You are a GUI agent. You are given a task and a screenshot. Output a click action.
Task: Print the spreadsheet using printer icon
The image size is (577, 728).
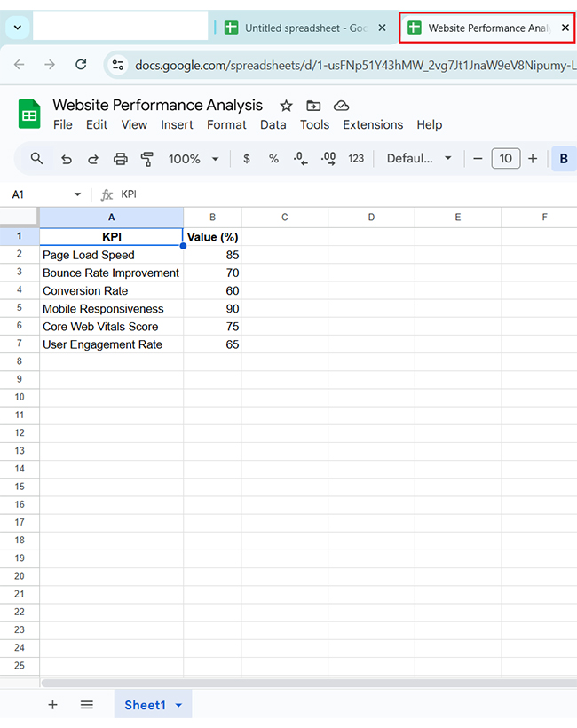[121, 159]
